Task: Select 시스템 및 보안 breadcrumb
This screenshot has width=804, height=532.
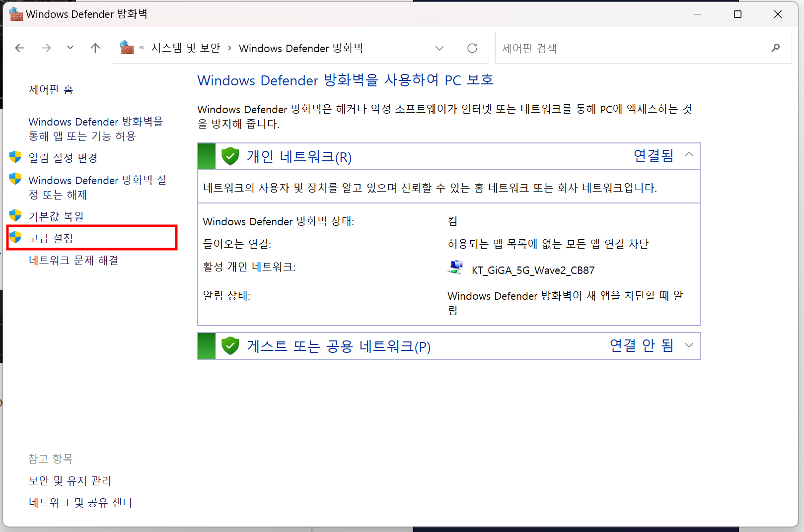Action: tap(186, 48)
